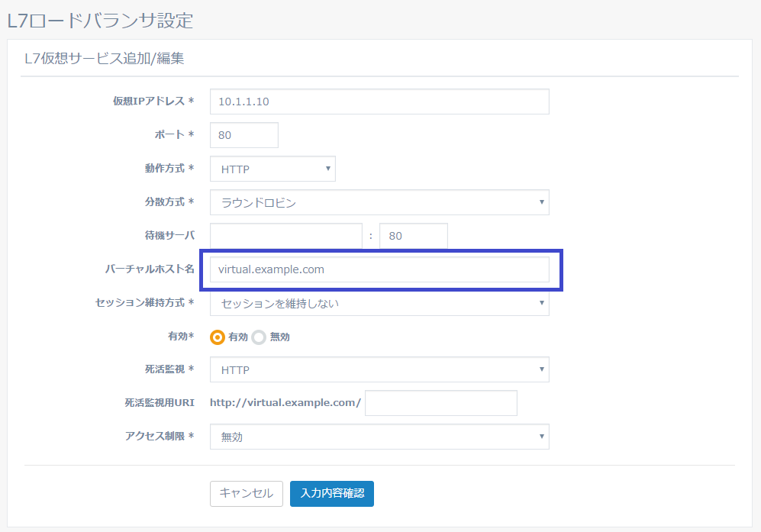Screen dimensions: 761x532
Task: Choose the 無効 radio button
Action: 259,337
